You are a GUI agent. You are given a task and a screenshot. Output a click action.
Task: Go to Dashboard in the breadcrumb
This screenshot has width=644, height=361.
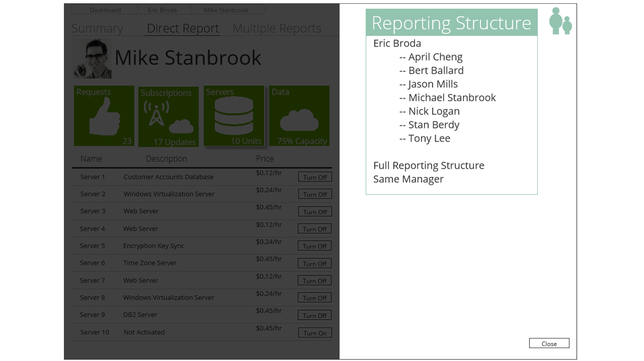pyautogui.click(x=105, y=10)
